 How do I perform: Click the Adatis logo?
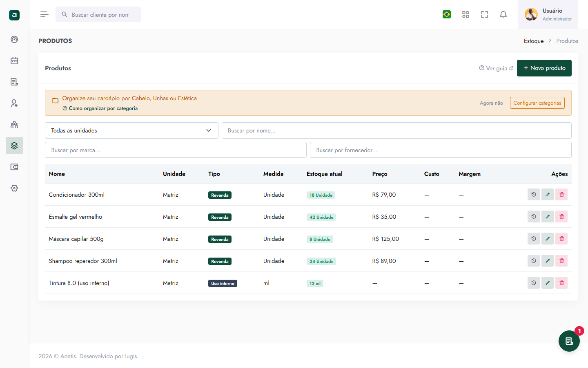tap(14, 15)
